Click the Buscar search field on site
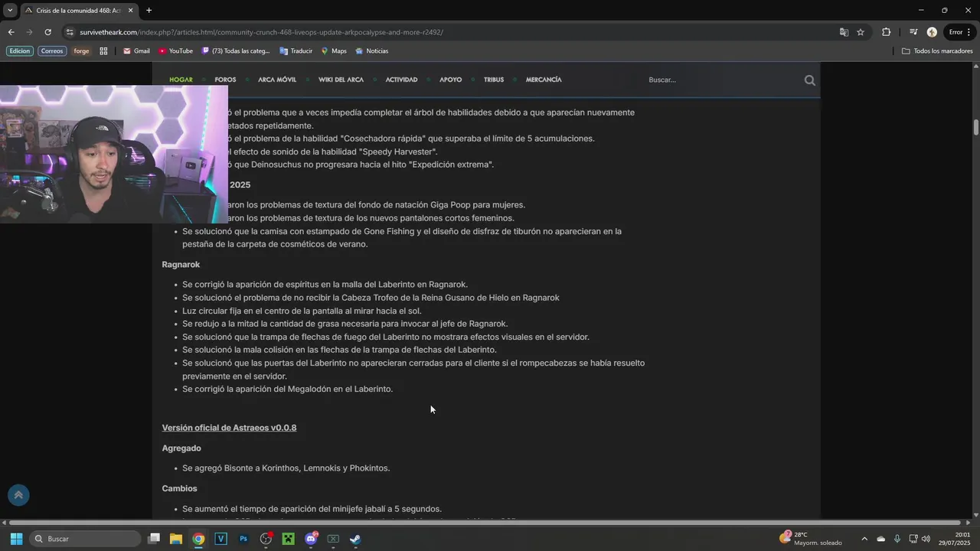The height and width of the screenshot is (551, 980). (x=720, y=80)
